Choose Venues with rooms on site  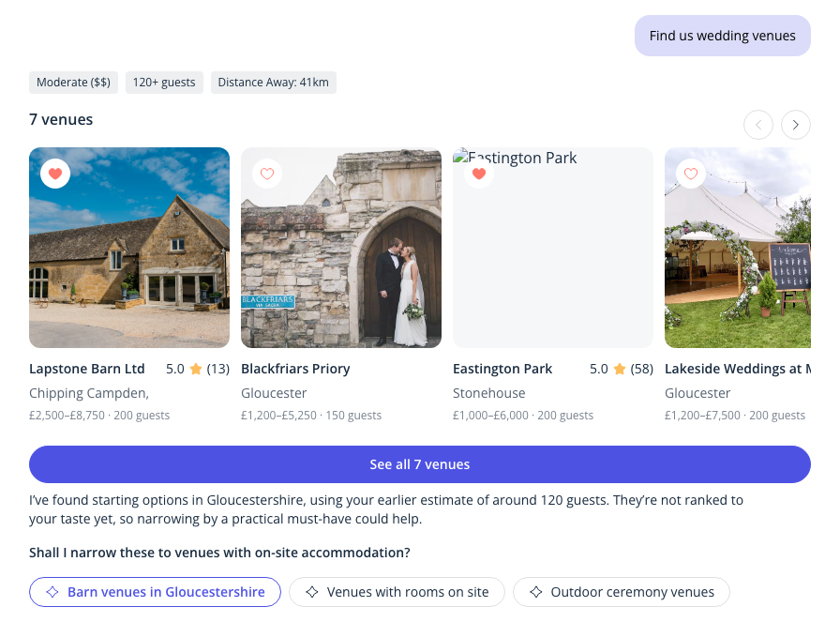397,592
